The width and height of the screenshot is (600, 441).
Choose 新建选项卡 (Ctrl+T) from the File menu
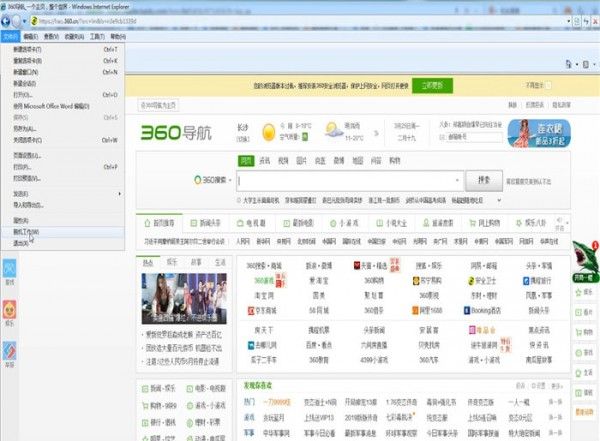pos(63,49)
